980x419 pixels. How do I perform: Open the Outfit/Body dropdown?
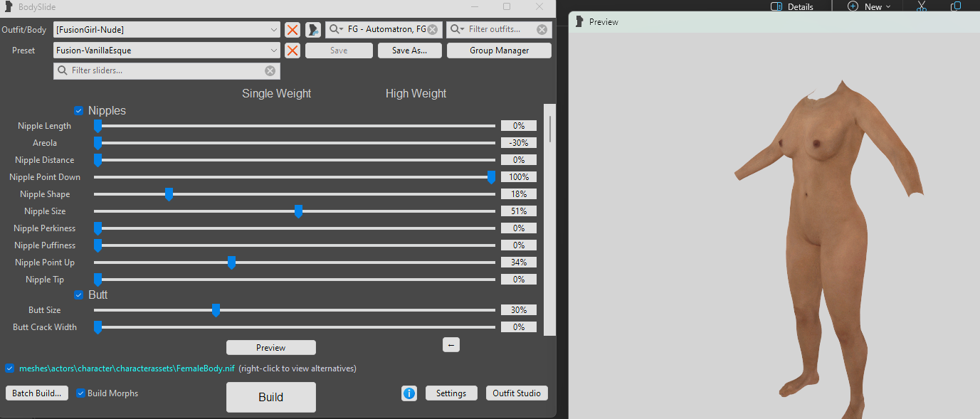click(x=167, y=29)
